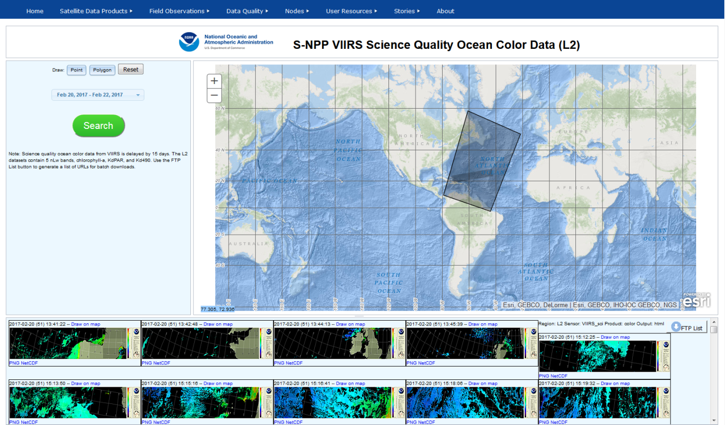Click the results list vertical scrollbar

tap(715, 370)
